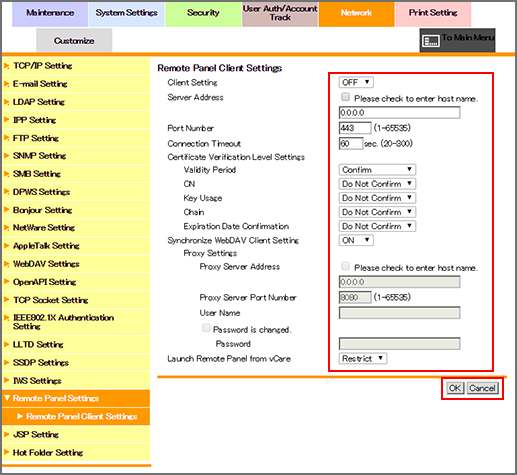Switch to the Security tab
517x475 pixels.
(203, 14)
